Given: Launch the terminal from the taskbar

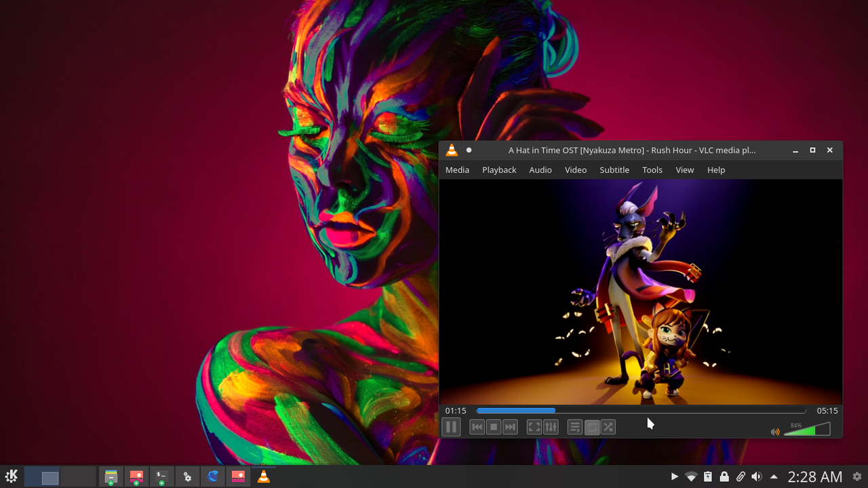Looking at the screenshot, I should pyautogui.click(x=161, y=476).
